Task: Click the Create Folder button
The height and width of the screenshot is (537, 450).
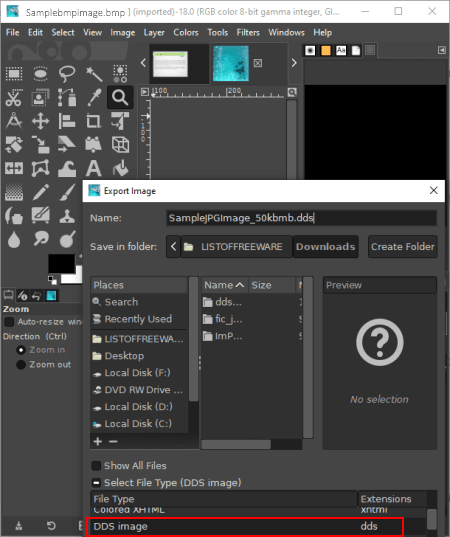Action: pos(403,247)
